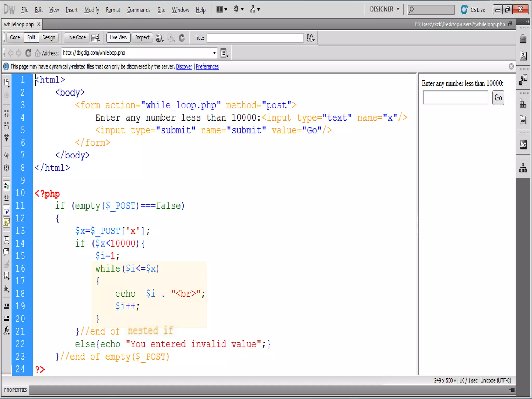Click the CS Live icon

(464, 10)
